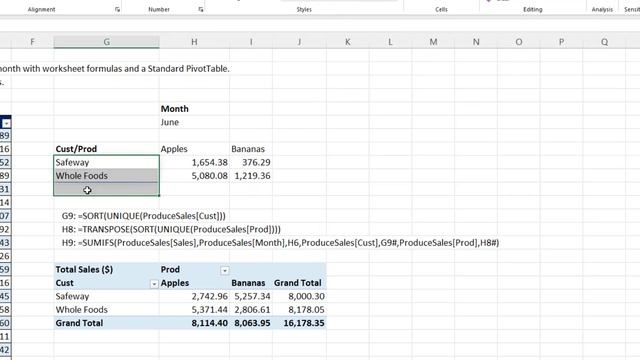This screenshot has height=360, width=640.
Task: Select Whole Foods row label in PivotTable
Action: tap(107, 310)
